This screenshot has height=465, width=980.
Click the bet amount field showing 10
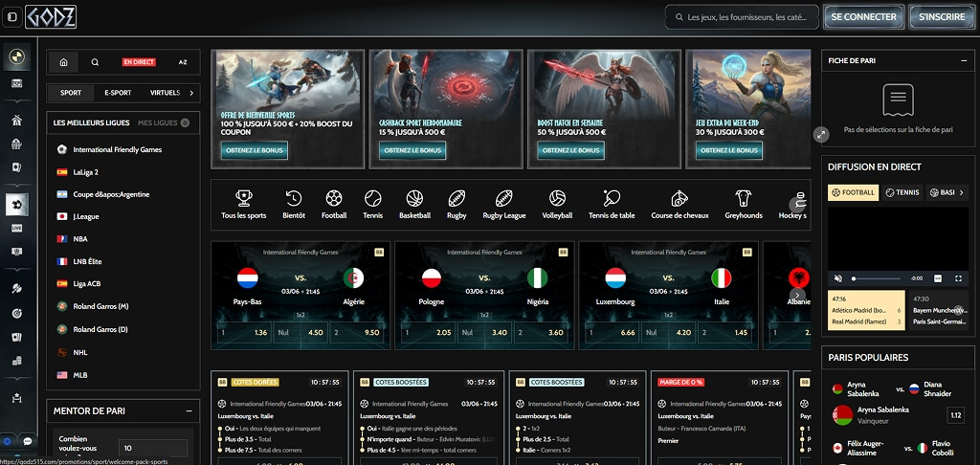(x=152, y=448)
